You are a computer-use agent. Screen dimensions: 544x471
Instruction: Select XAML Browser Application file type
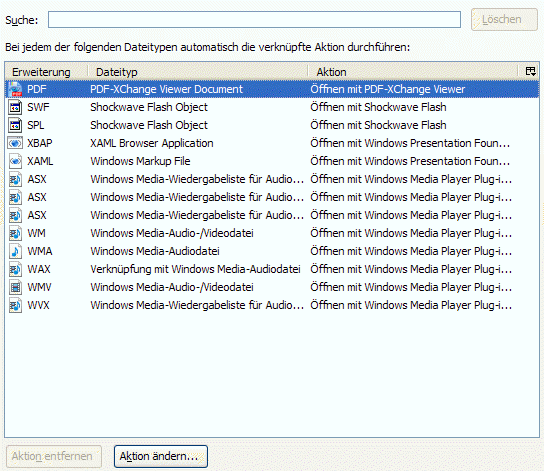coord(152,143)
